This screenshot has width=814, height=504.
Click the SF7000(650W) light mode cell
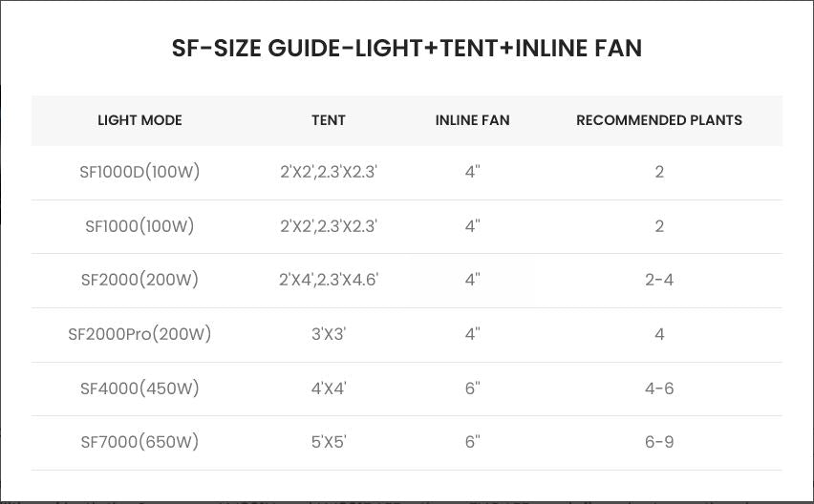[139, 442]
